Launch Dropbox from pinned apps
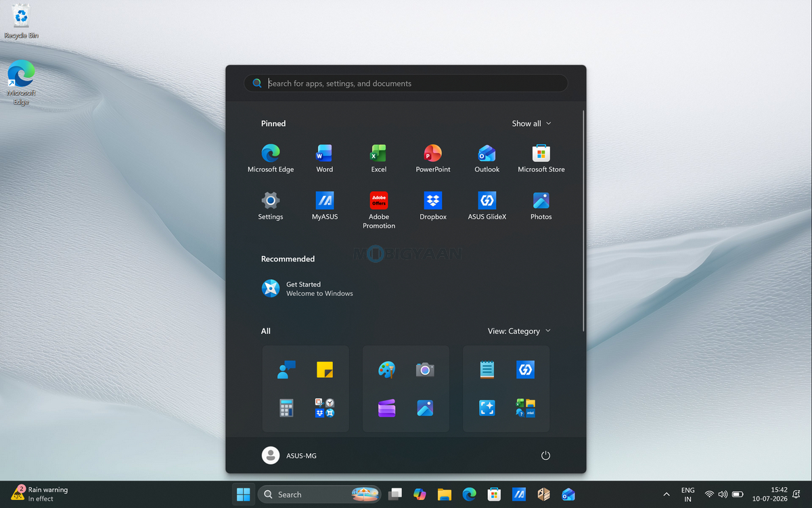 pos(433,206)
